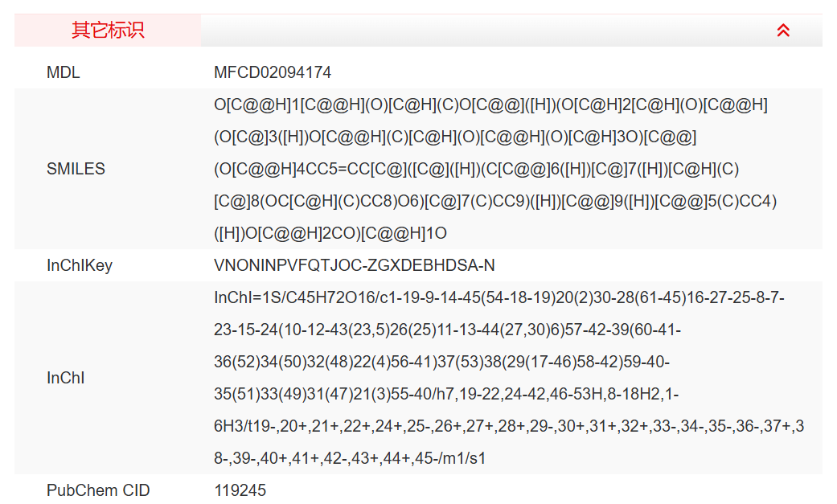The image size is (837, 504).
Task: Click SMILES line starting with [C@]8(OC[C@H](C)CC8)
Action: [495, 201]
